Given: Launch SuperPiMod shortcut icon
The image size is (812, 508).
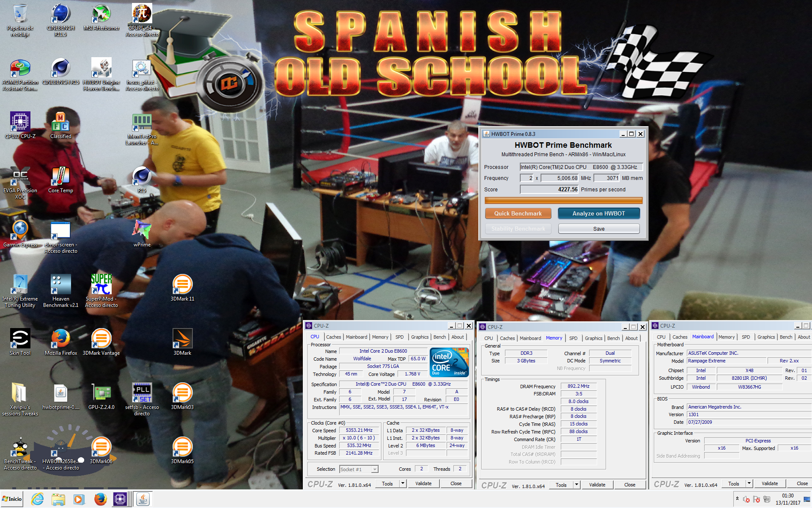Looking at the screenshot, I should coord(101,291).
